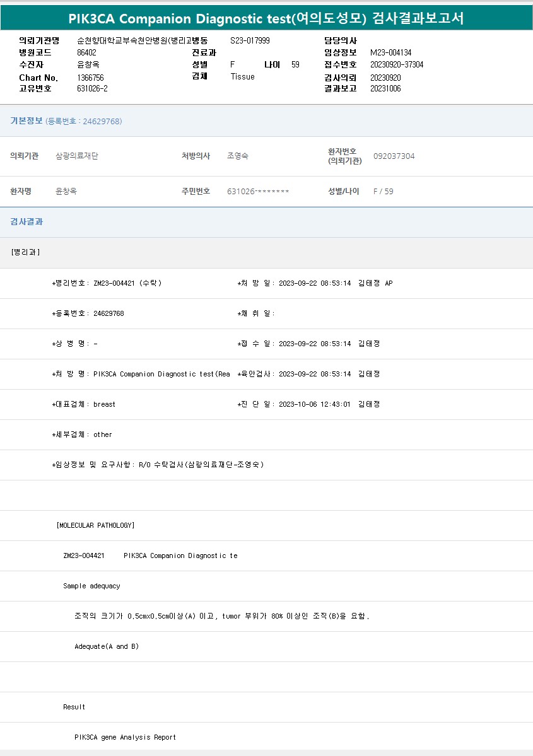Click the 등록번호 24629768 text beside 기본정보
Screen dimensions: 533x756
pyautogui.click(x=84, y=121)
